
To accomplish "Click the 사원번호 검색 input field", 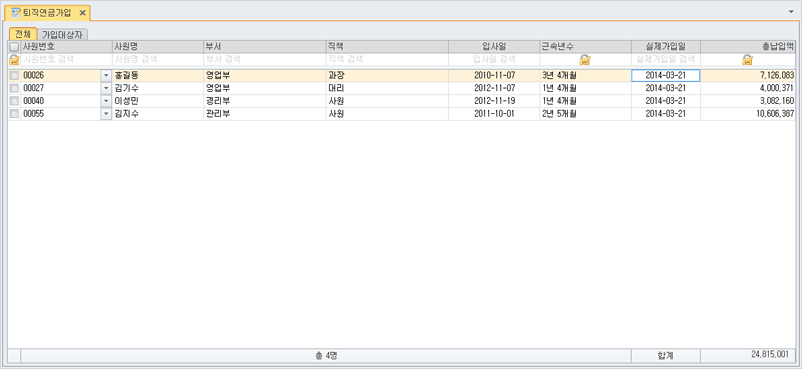I will [x=66, y=60].
